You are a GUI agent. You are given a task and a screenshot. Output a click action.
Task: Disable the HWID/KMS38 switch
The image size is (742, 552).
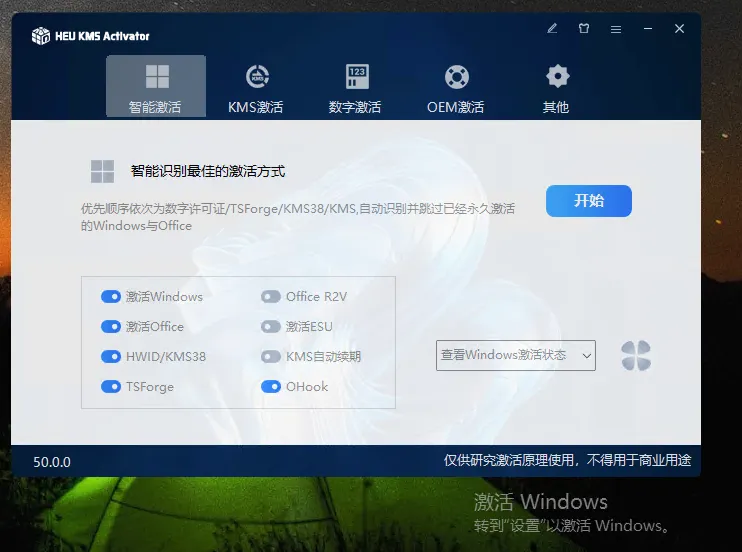[x=111, y=356]
